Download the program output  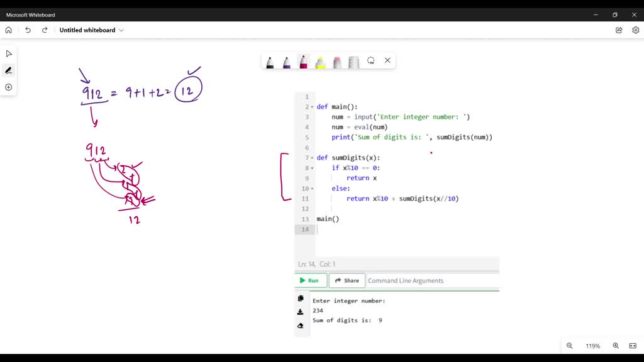click(301, 312)
